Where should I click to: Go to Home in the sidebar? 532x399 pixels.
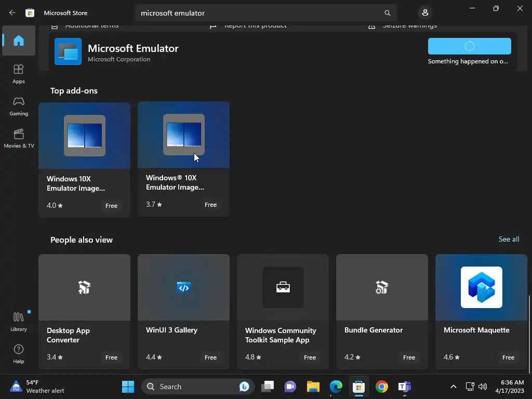click(19, 41)
